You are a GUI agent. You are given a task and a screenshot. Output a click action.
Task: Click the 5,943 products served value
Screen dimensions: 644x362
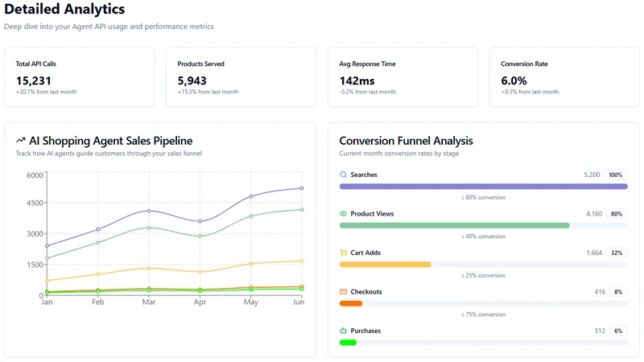(192, 81)
